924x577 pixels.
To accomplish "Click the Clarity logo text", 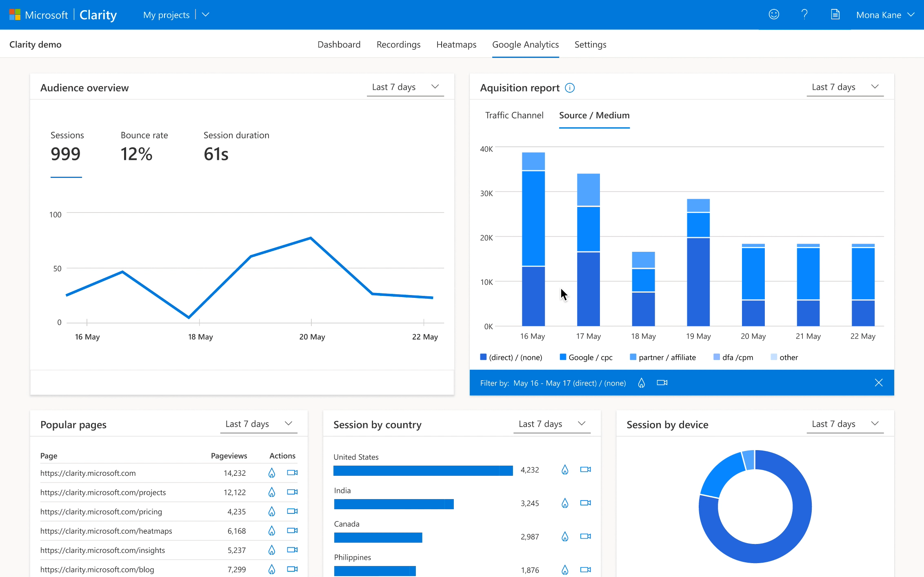I will click(x=98, y=15).
